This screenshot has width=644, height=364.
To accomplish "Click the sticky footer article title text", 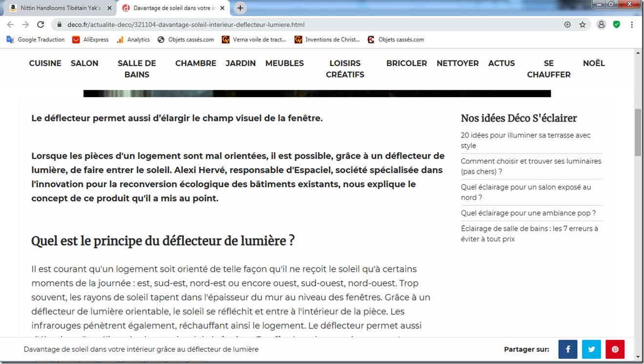I will tap(141, 349).
